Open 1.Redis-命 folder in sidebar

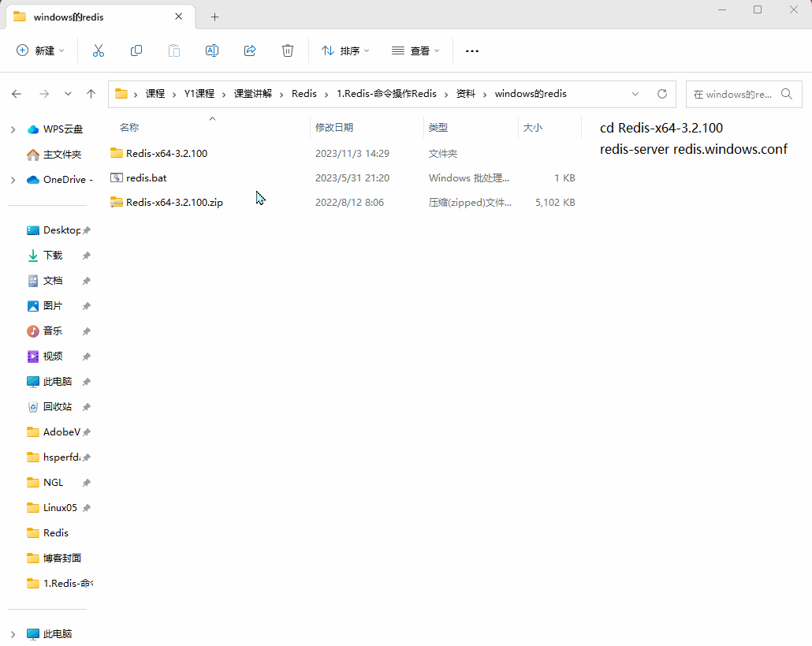68,584
